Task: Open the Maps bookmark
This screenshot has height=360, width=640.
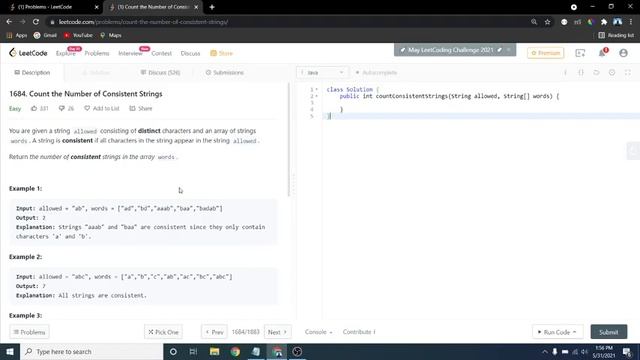Action: (111, 35)
